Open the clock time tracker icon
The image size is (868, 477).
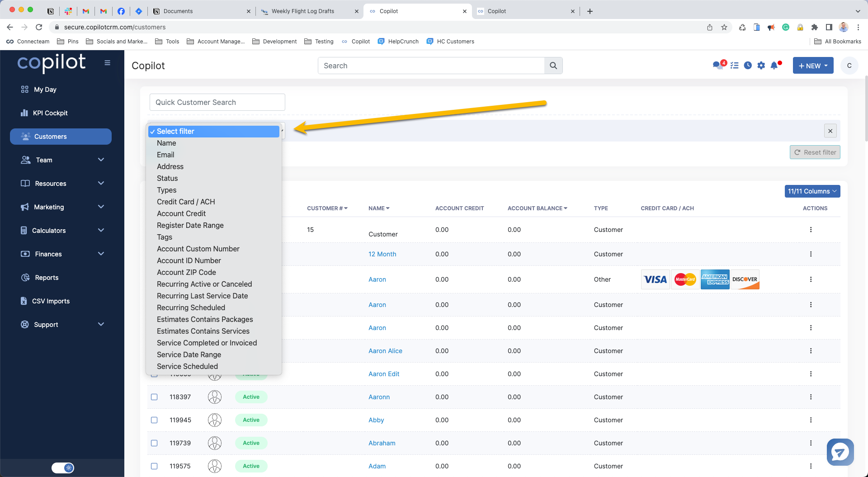(748, 66)
